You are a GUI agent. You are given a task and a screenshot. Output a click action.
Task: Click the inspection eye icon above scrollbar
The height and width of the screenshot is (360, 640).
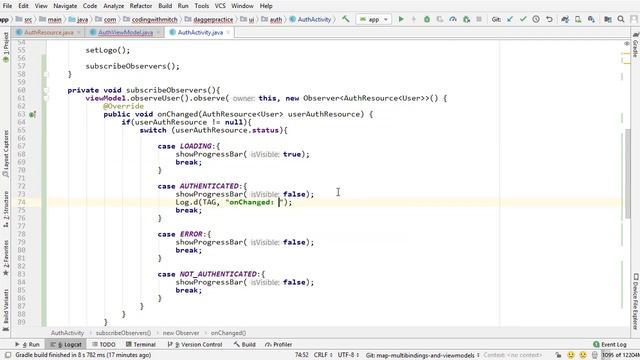tap(627, 43)
